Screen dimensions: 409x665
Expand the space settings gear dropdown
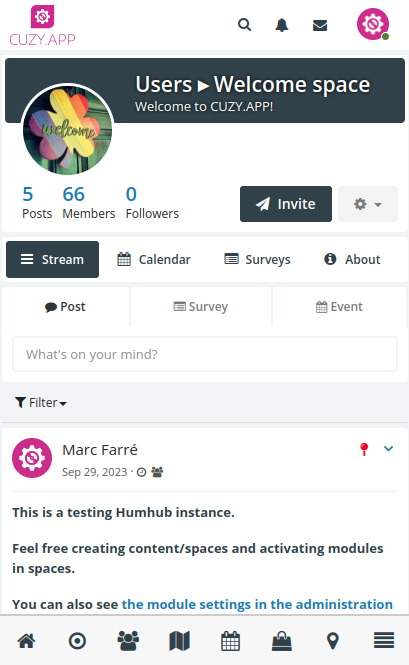pos(368,204)
